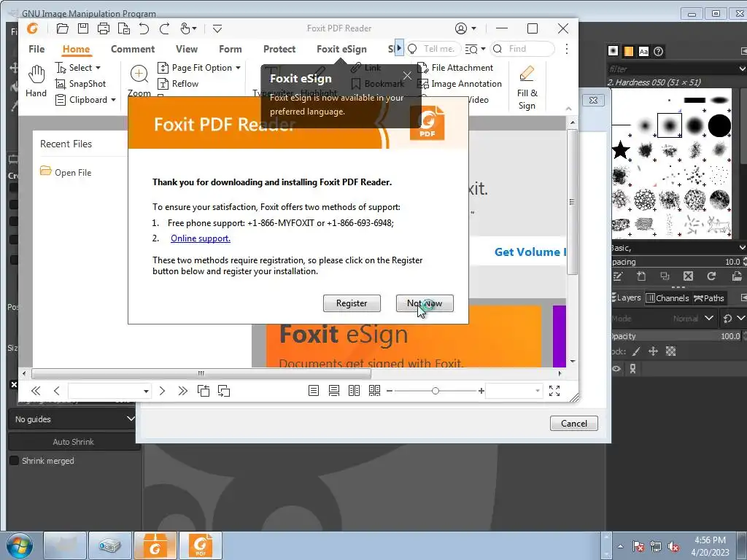
Task: Toggle Shrink merged checkbox in GIMP
Action: pyautogui.click(x=15, y=461)
